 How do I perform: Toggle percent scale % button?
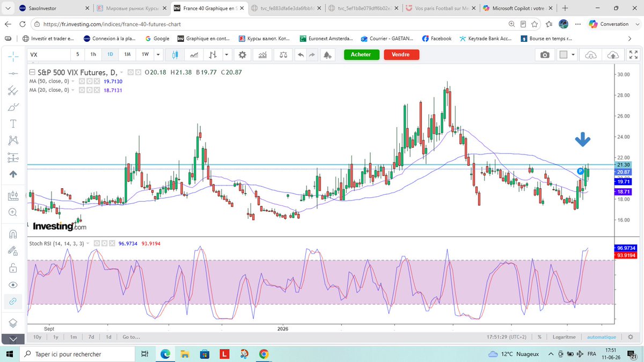[540, 337]
